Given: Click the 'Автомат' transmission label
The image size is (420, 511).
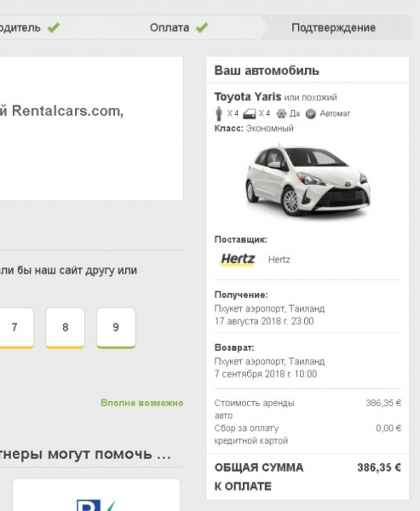Looking at the screenshot, I should (335, 114).
